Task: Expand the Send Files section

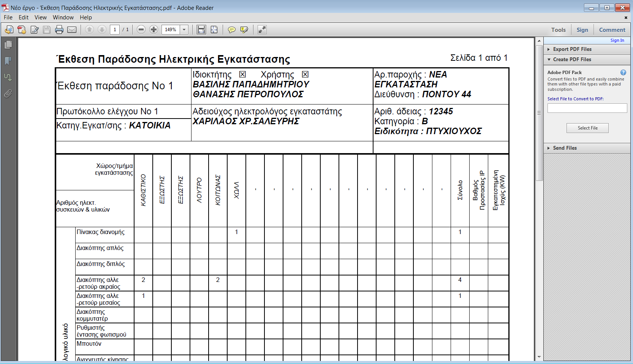Action: pos(565,148)
